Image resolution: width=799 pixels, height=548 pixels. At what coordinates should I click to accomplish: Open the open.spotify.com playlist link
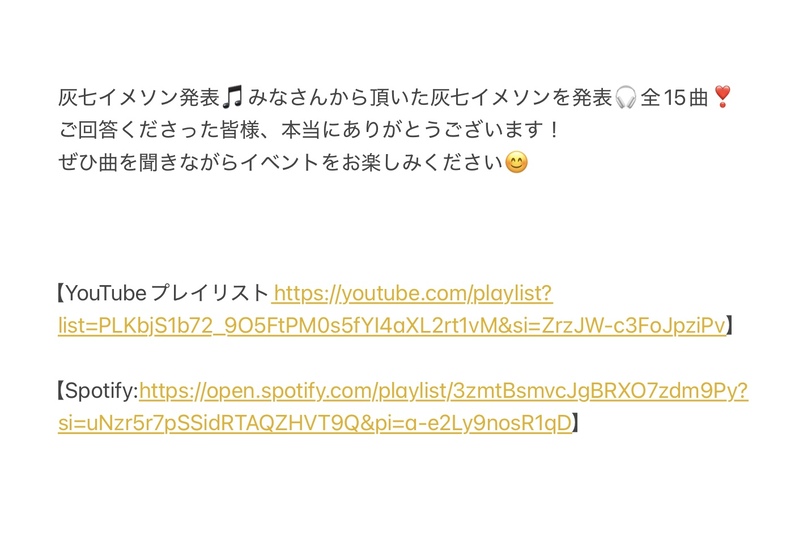coord(443,391)
